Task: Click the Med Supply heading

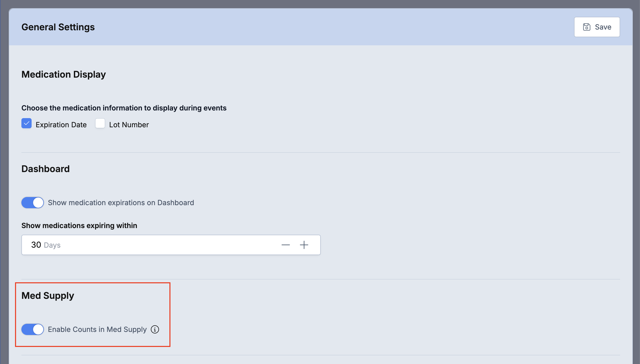Action: pyautogui.click(x=48, y=296)
